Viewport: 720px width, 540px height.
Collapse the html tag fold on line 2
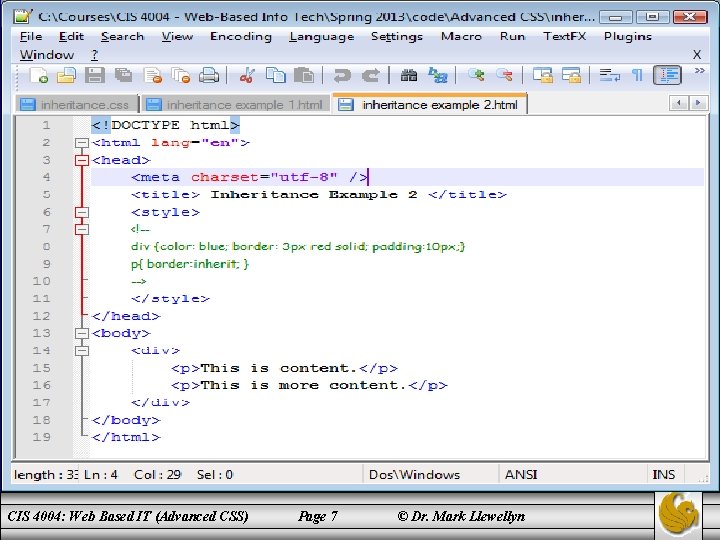point(82,143)
